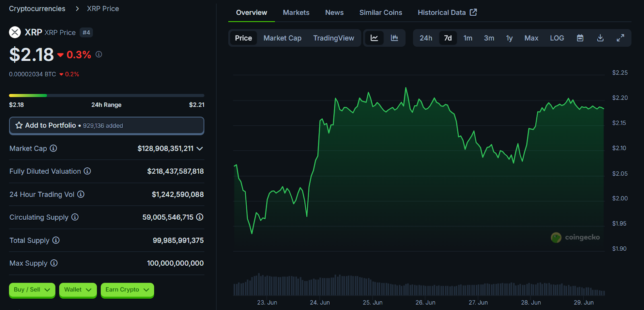Image resolution: width=644 pixels, height=310 pixels.
Task: Go to Cryptocurrencies breadcrumb link
Action: (x=37, y=8)
